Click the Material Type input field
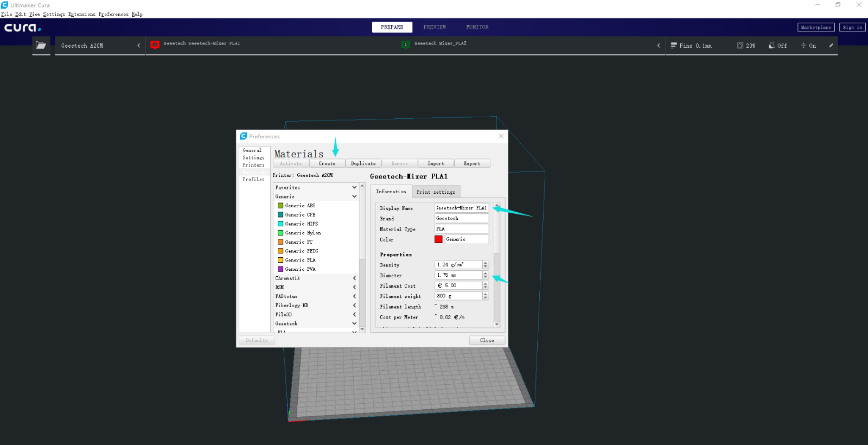Image resolution: width=868 pixels, height=445 pixels. pyautogui.click(x=462, y=229)
